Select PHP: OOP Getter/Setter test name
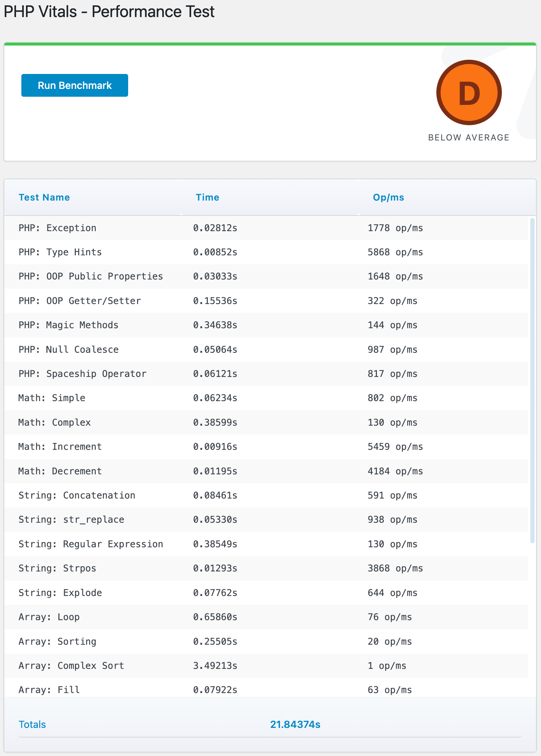The image size is (541, 756). tap(80, 301)
